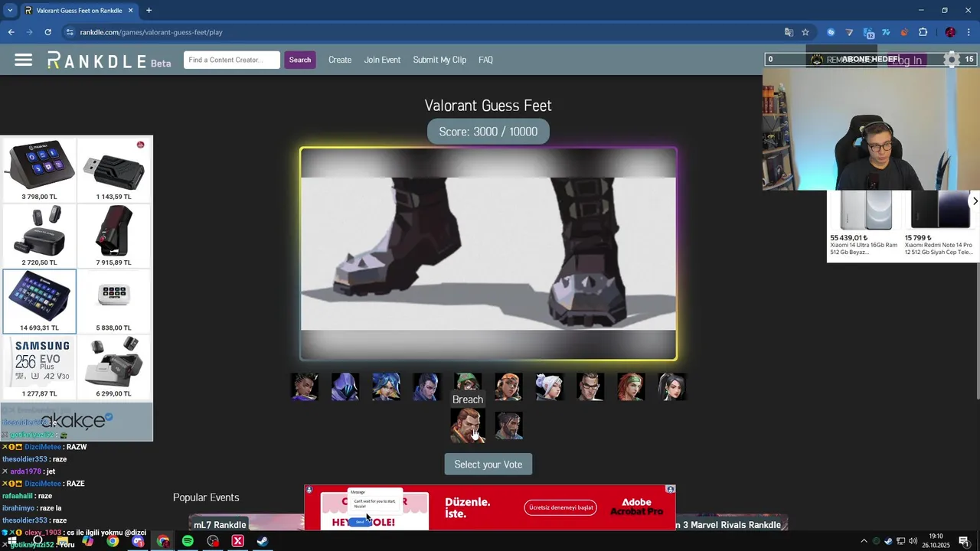Open Steam from the taskbar
Viewport: 980px width, 551px height.
[263, 541]
